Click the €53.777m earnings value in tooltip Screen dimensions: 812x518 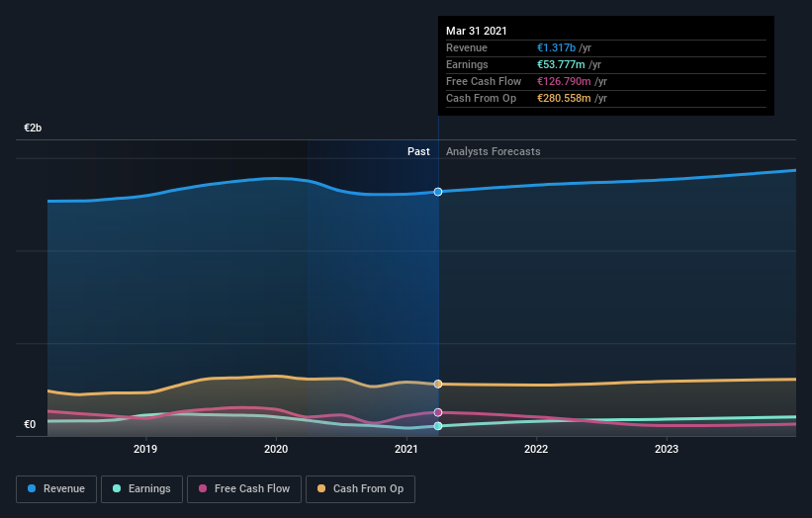coord(561,64)
